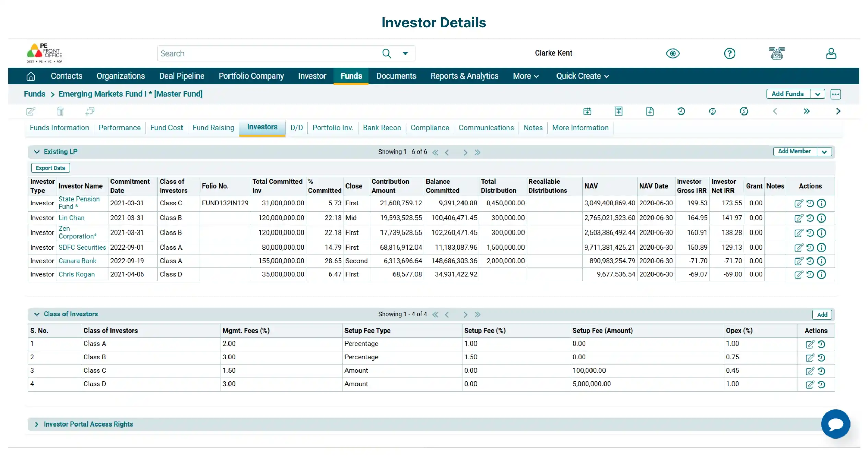Open the Add Member dropdown arrow
The width and height of the screenshot is (868, 456).
click(x=824, y=152)
